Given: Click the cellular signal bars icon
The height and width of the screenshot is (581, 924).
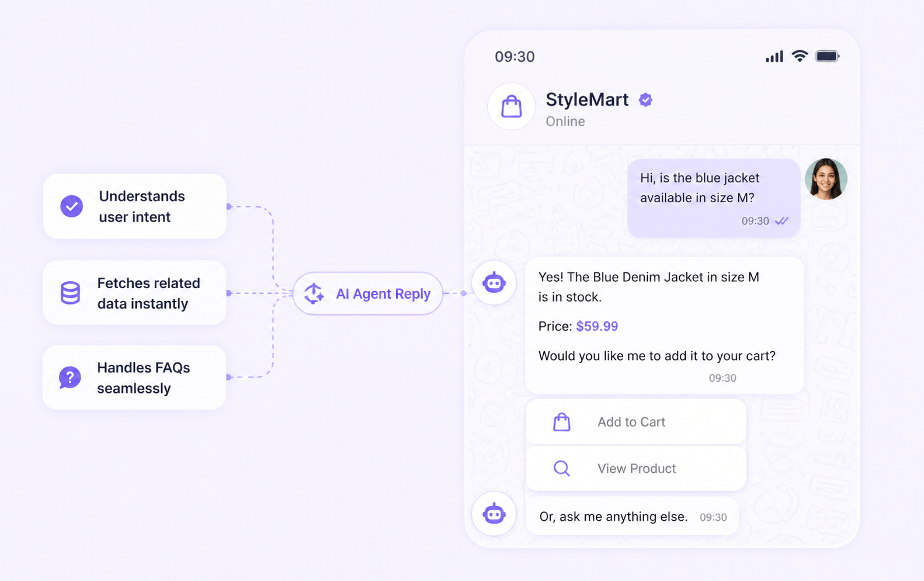Looking at the screenshot, I should (x=774, y=56).
